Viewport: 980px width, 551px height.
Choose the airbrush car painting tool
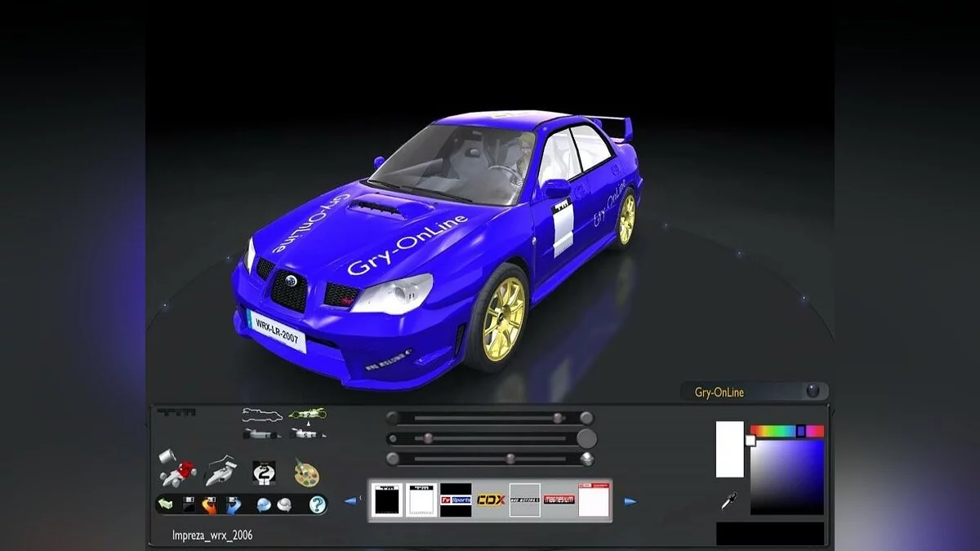[220, 471]
